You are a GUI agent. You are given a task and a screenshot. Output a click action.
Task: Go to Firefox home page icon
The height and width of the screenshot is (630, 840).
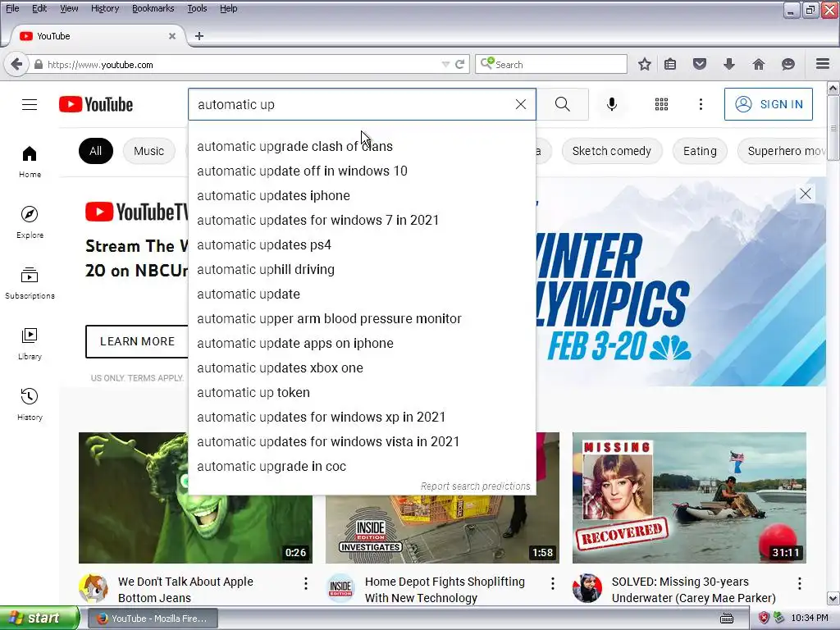[x=759, y=64]
